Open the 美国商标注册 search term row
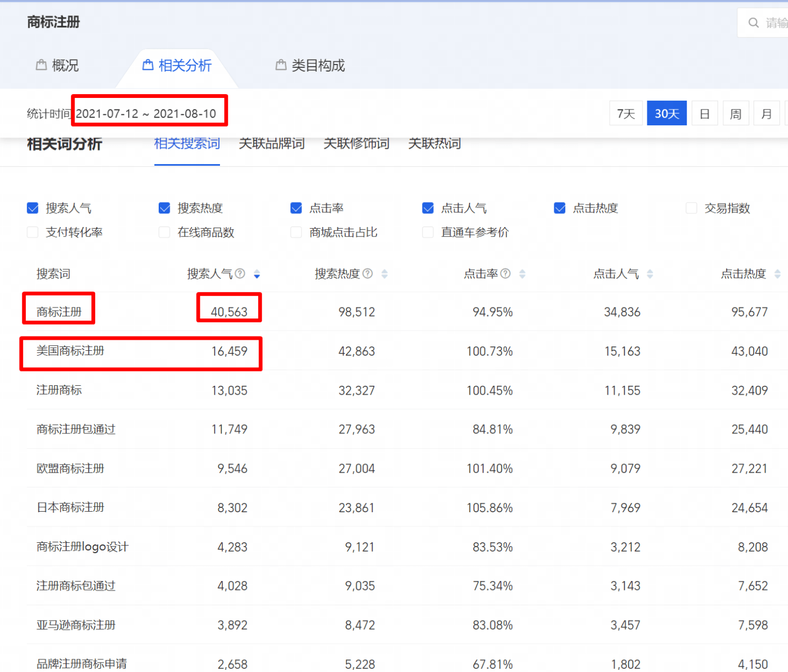The height and width of the screenshot is (672, 788). tap(70, 351)
